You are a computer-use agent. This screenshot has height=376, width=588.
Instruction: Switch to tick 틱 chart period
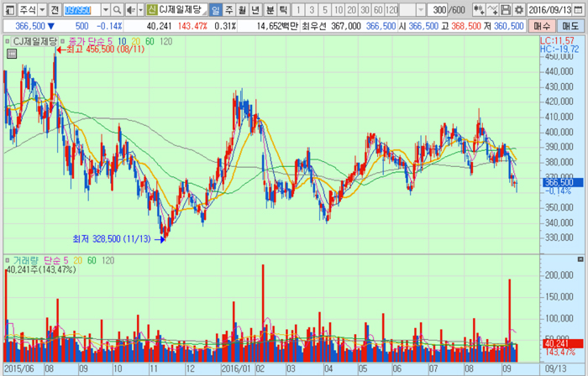[x=283, y=10]
